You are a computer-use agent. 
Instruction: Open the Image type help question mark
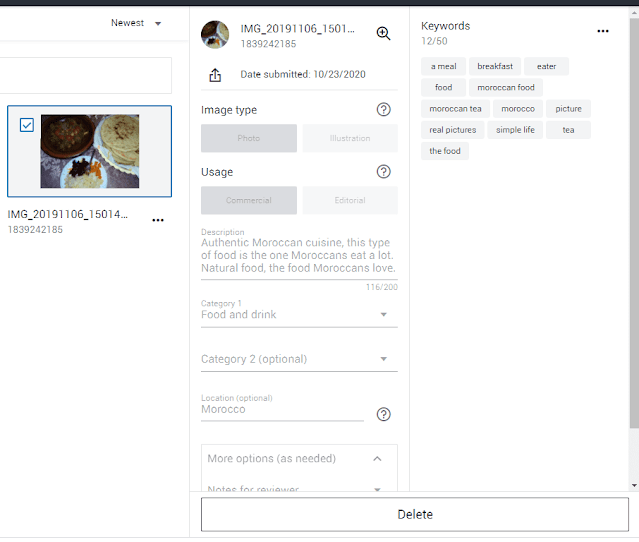point(383,110)
